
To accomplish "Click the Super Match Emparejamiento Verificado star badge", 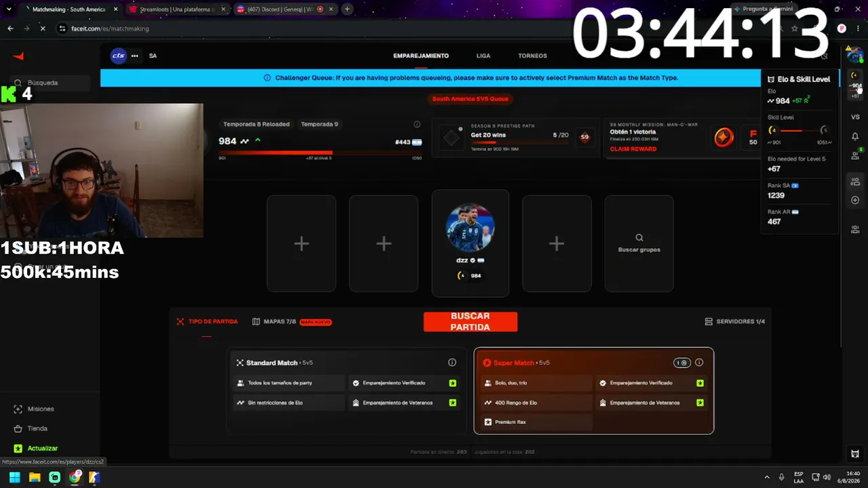I will (700, 383).
